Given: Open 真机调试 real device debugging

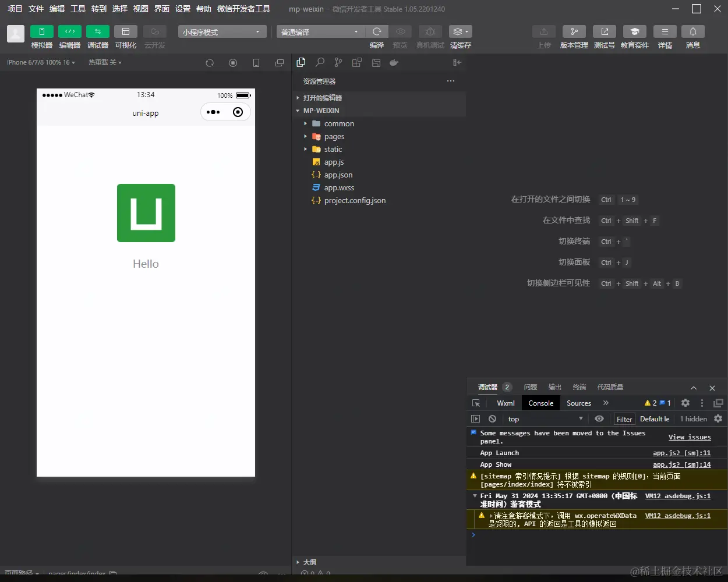Looking at the screenshot, I should coord(430,31).
